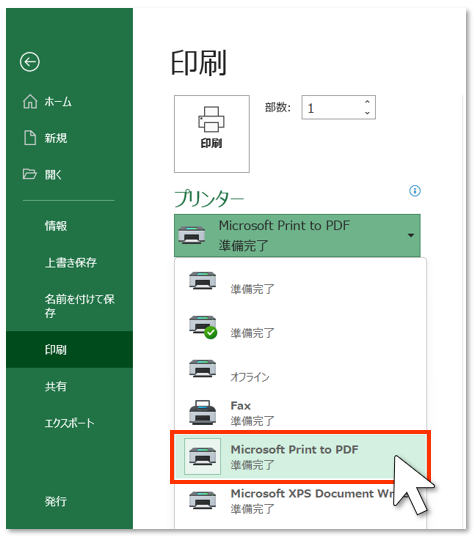
Task: Choose the default printer with green checkmark
Action: click(301, 327)
